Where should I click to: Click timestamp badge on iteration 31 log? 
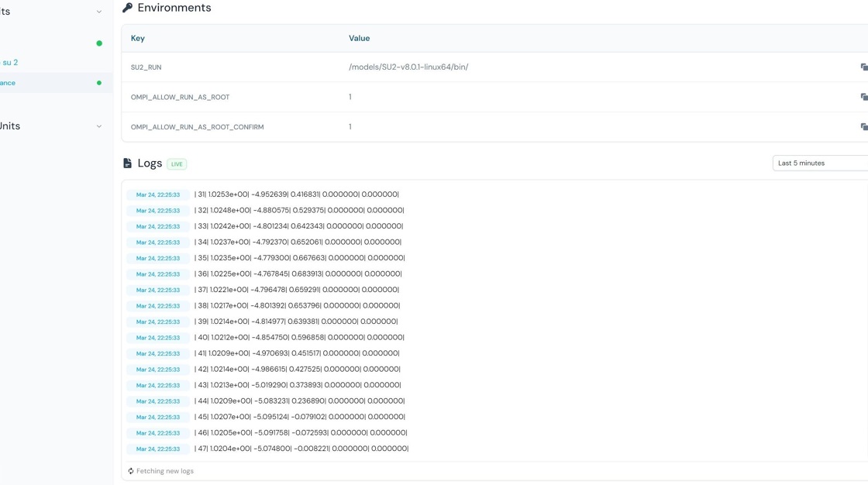coord(158,195)
